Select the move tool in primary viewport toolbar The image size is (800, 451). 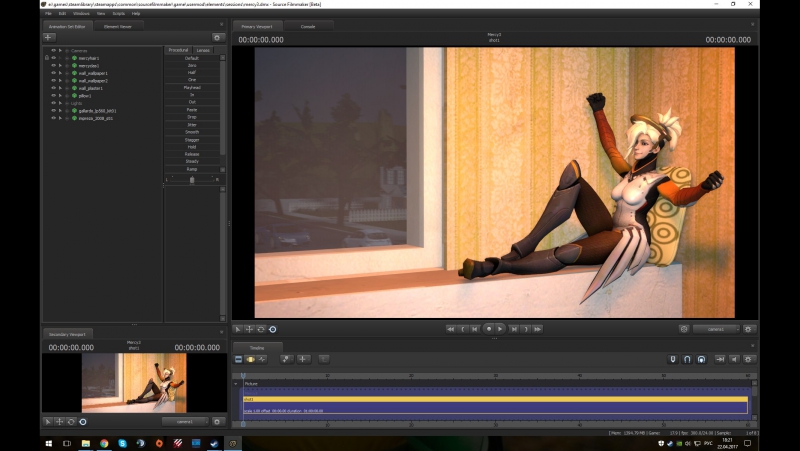pyautogui.click(x=250, y=328)
